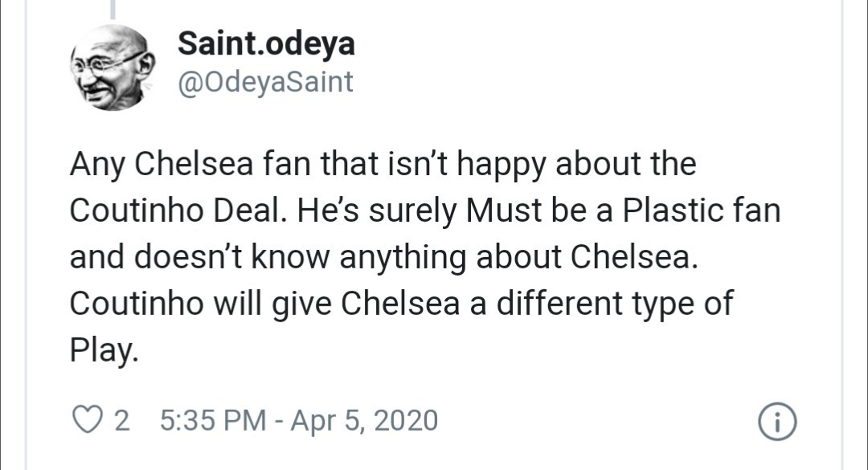Click the number 2 beside the heart
Viewport: 868px width, 470px height.
113,417
